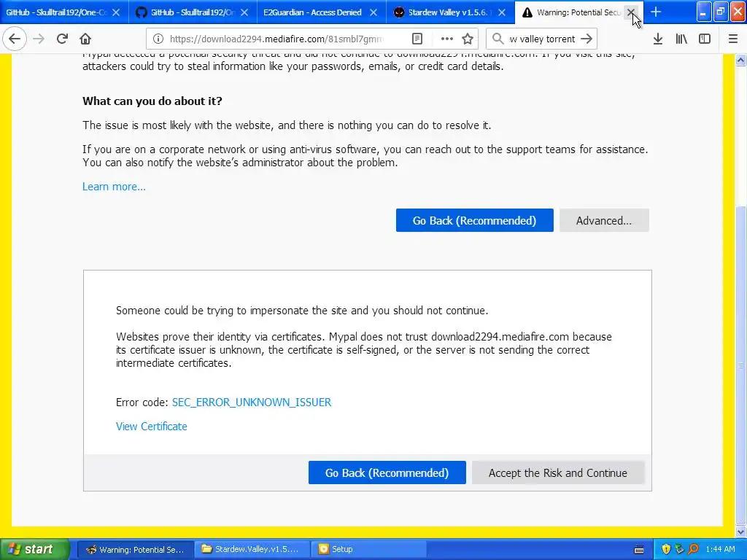Click the upper Go Back (Recommended) button
The height and width of the screenshot is (560, 747).
coord(474,220)
